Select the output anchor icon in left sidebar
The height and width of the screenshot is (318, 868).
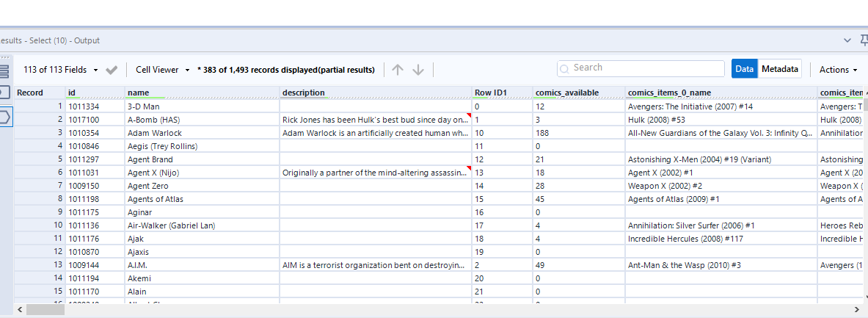[4, 117]
